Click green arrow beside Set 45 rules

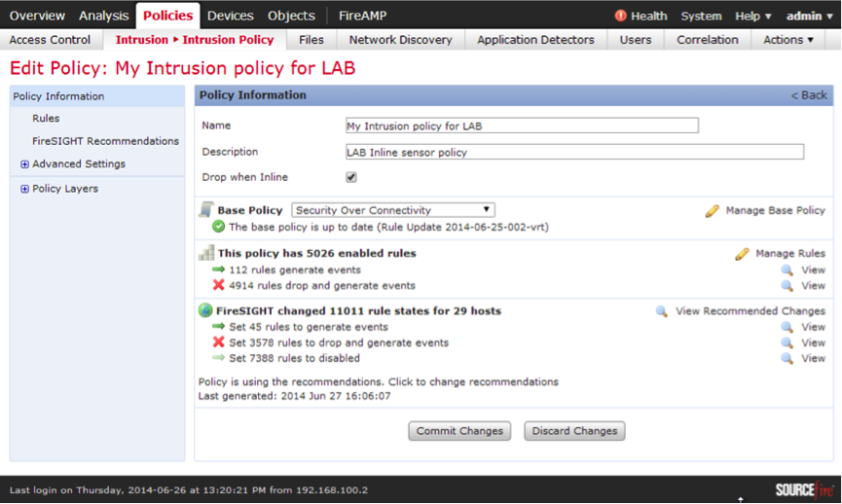point(219,326)
